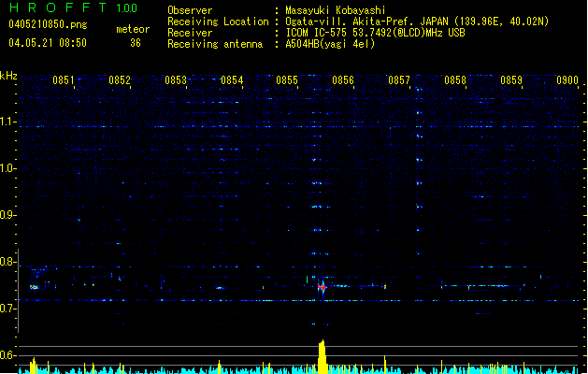The image size is (588, 374).
Task: Click the Observer label
Action: click(190, 10)
